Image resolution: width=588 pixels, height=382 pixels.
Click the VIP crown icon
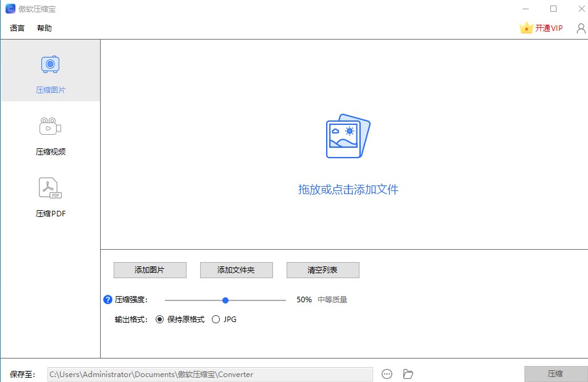tap(526, 27)
